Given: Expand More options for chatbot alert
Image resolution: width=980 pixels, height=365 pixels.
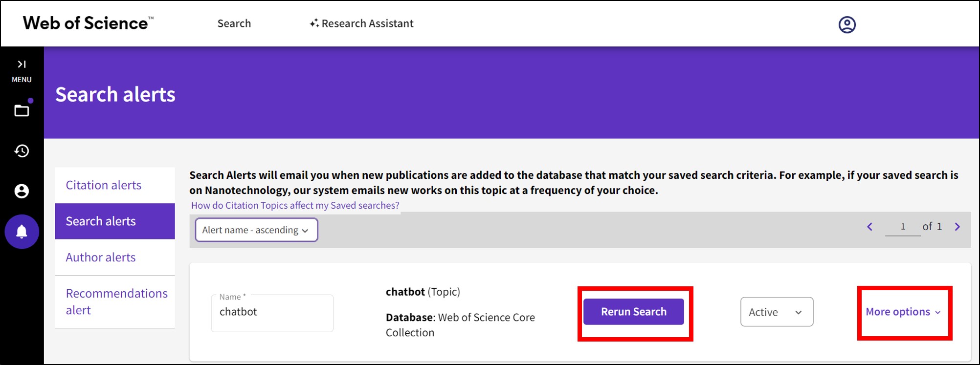Looking at the screenshot, I should pyautogui.click(x=903, y=312).
